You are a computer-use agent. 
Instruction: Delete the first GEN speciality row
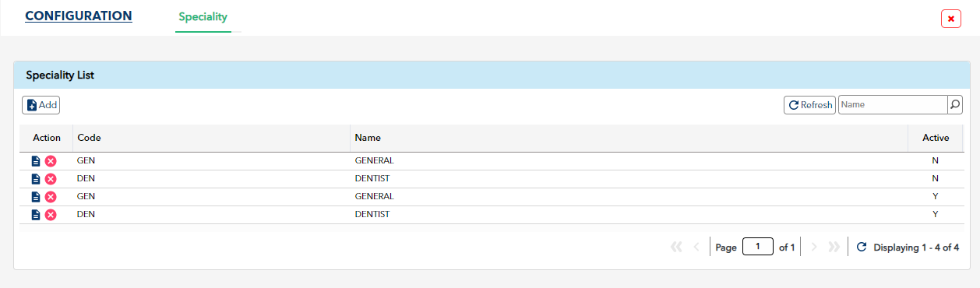(x=51, y=161)
